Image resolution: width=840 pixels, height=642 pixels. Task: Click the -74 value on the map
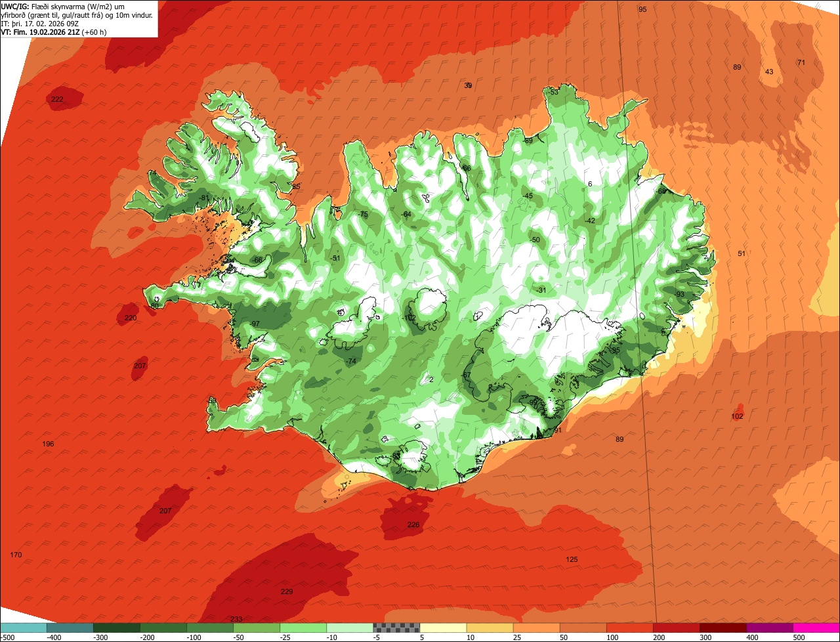pyautogui.click(x=351, y=361)
